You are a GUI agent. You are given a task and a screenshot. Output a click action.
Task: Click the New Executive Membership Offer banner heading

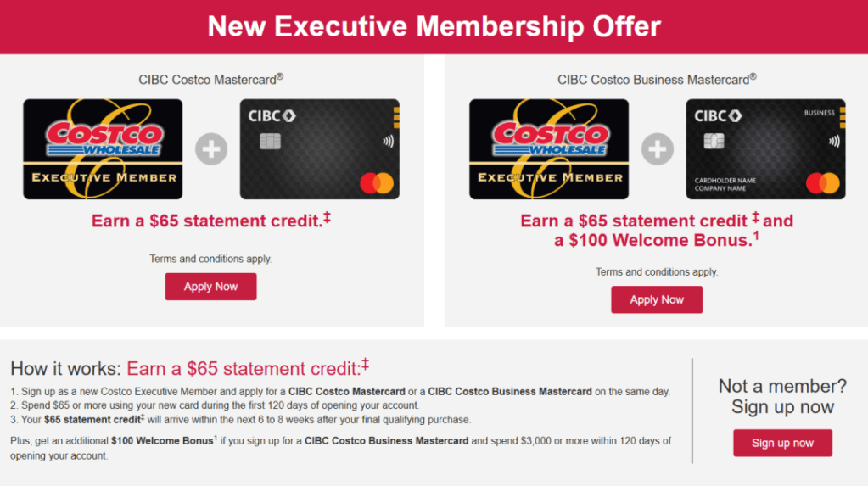434,26
